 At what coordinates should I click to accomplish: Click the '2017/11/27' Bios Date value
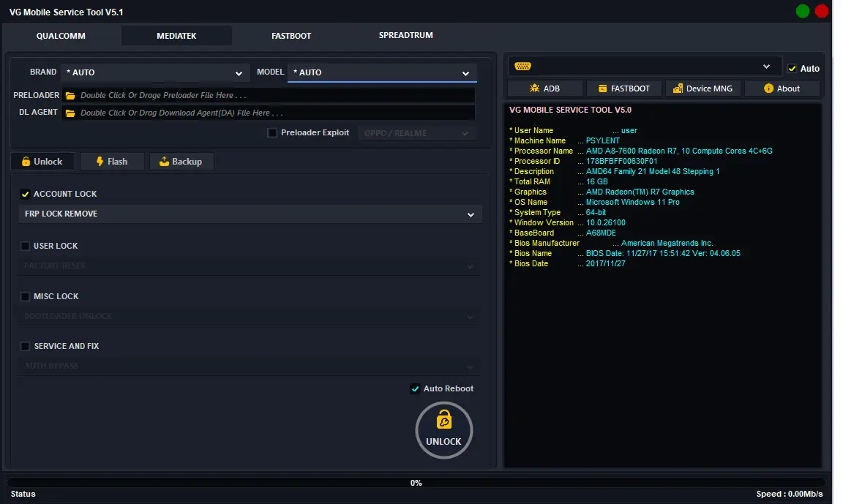pos(605,263)
